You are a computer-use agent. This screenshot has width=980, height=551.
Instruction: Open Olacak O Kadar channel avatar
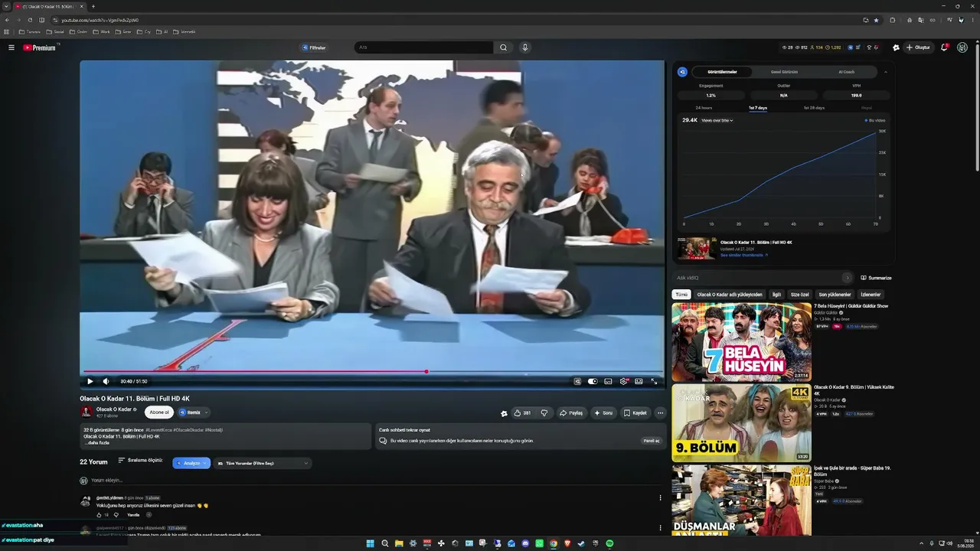87,412
